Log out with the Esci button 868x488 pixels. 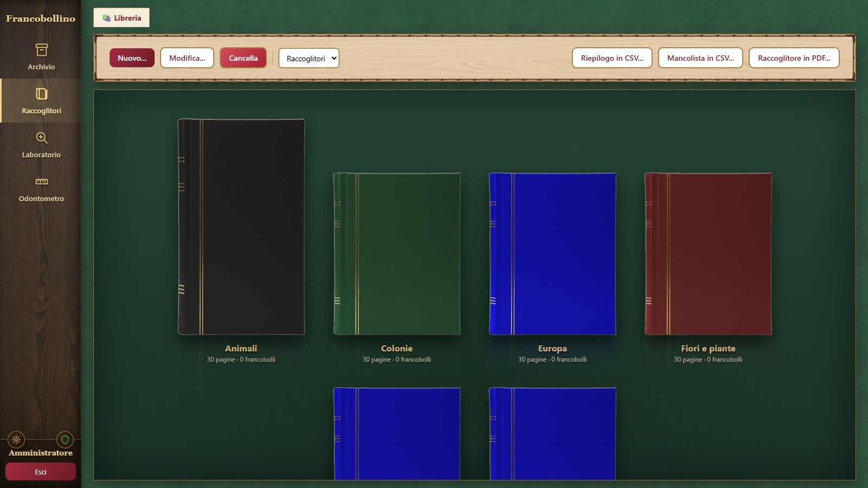coord(41,472)
